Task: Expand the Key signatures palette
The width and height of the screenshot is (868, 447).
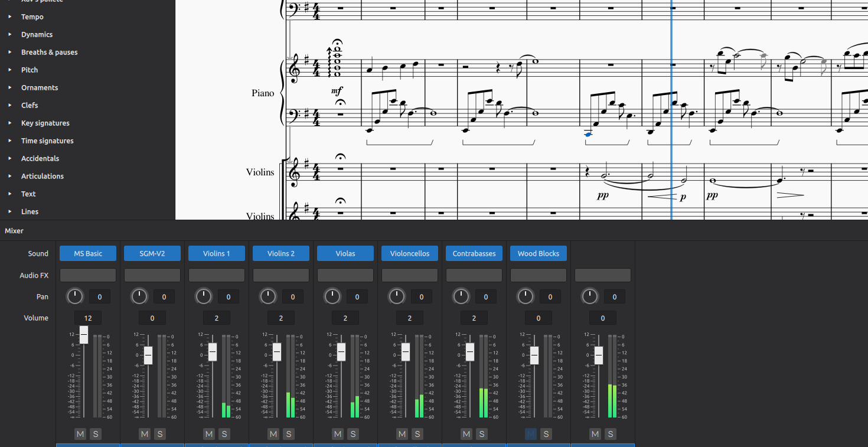Action: (45, 123)
